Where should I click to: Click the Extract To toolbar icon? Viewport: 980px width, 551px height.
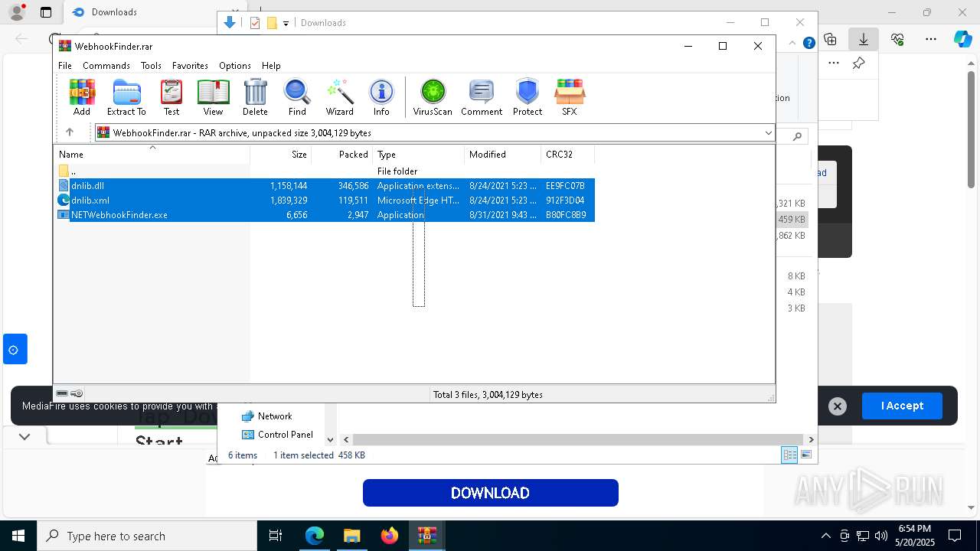[x=126, y=97]
